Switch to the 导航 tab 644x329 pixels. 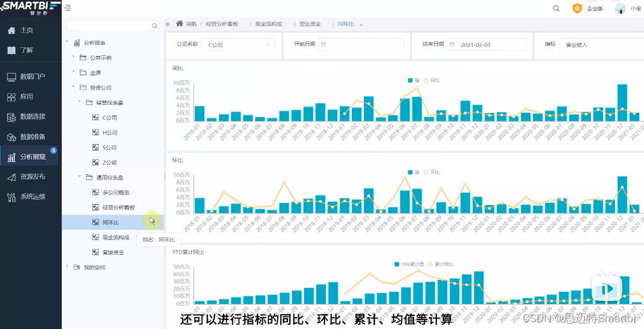pos(186,24)
